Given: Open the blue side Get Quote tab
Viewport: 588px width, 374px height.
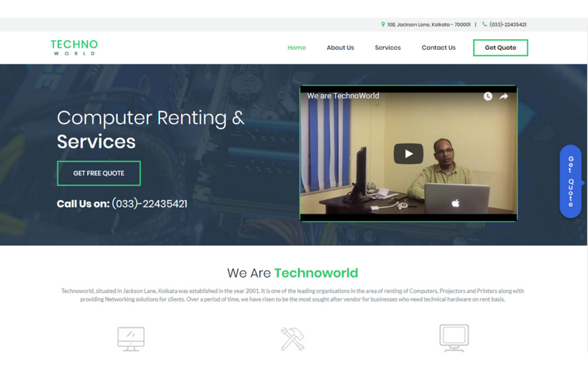Looking at the screenshot, I should point(571,182).
